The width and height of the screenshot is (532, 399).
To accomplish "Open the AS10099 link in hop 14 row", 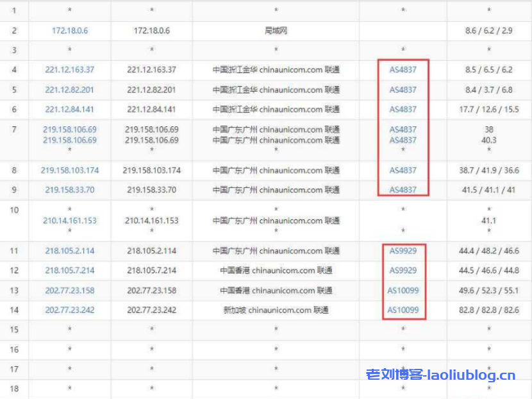I will pyautogui.click(x=403, y=310).
